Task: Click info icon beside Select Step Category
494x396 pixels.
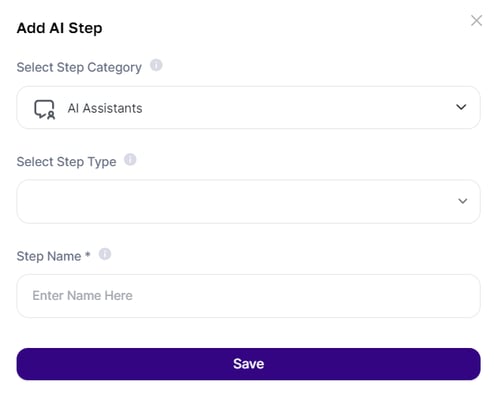Action: 156,65
